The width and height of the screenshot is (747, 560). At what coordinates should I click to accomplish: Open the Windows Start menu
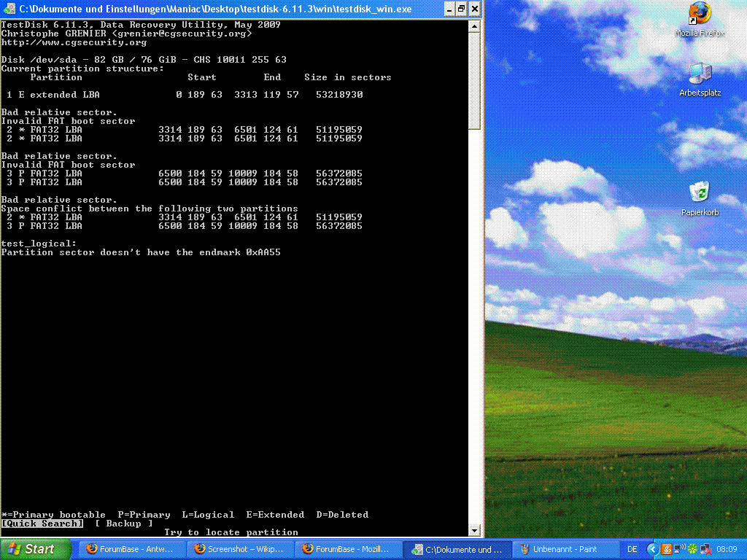pos(34,549)
